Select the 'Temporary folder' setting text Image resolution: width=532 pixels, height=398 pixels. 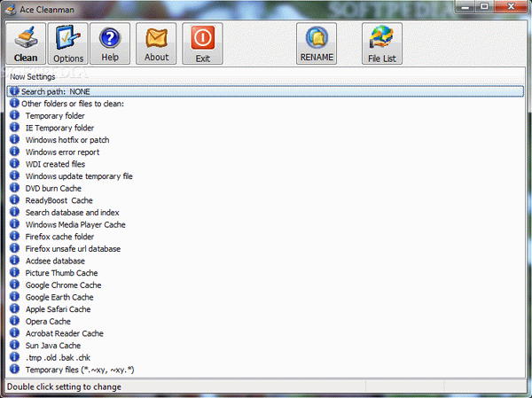[55, 116]
